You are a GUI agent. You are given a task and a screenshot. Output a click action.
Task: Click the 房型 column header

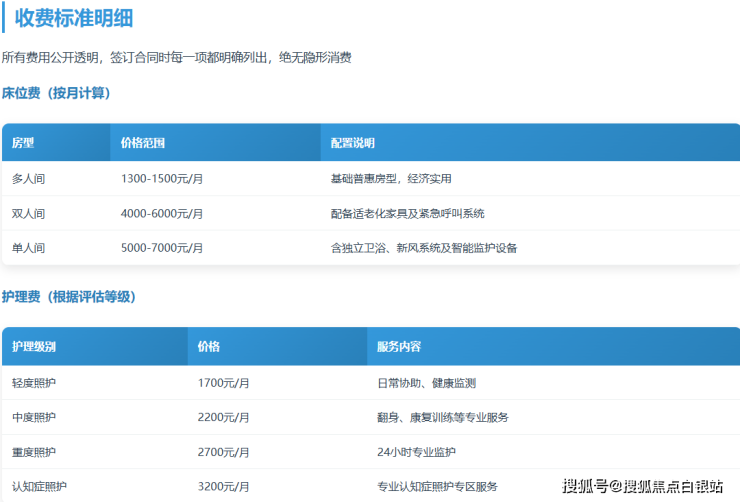(x=23, y=143)
